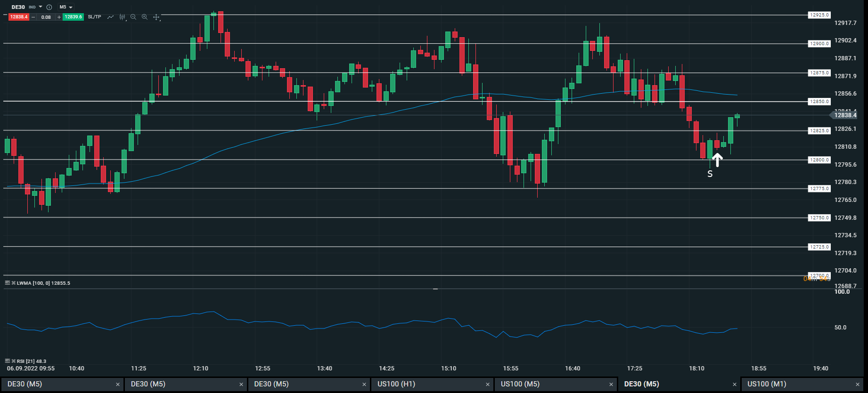Viewport: 868px width, 393px height.
Task: Select the 12925.0 horizontal line label
Action: click(x=819, y=15)
